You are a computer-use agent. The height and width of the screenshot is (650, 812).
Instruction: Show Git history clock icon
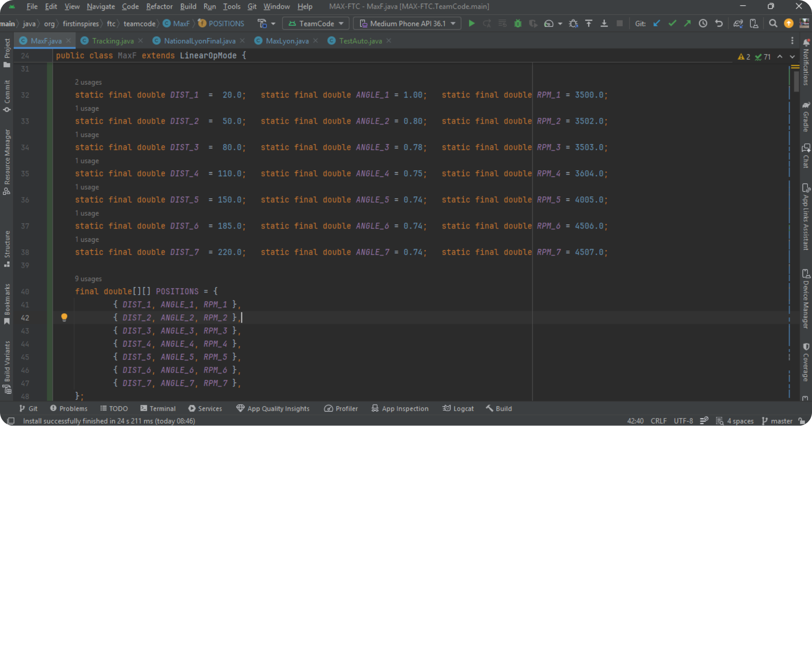click(703, 24)
